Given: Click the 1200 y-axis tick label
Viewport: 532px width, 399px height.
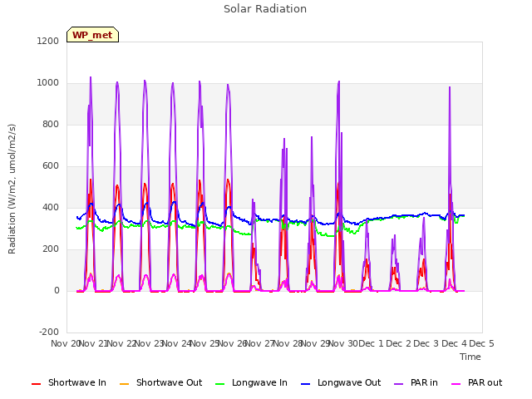Looking at the screenshot, I should [48, 41].
